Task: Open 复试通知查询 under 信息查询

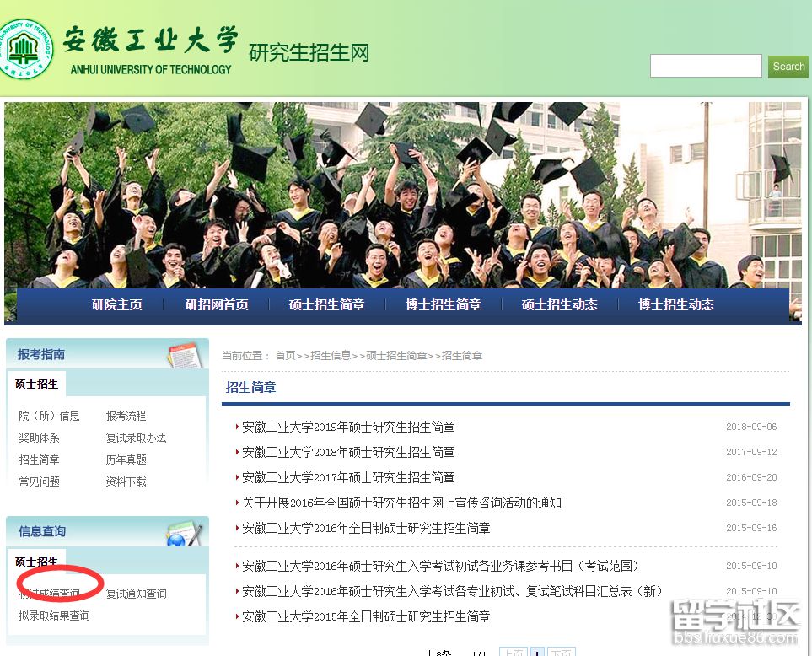Action: coord(136,594)
